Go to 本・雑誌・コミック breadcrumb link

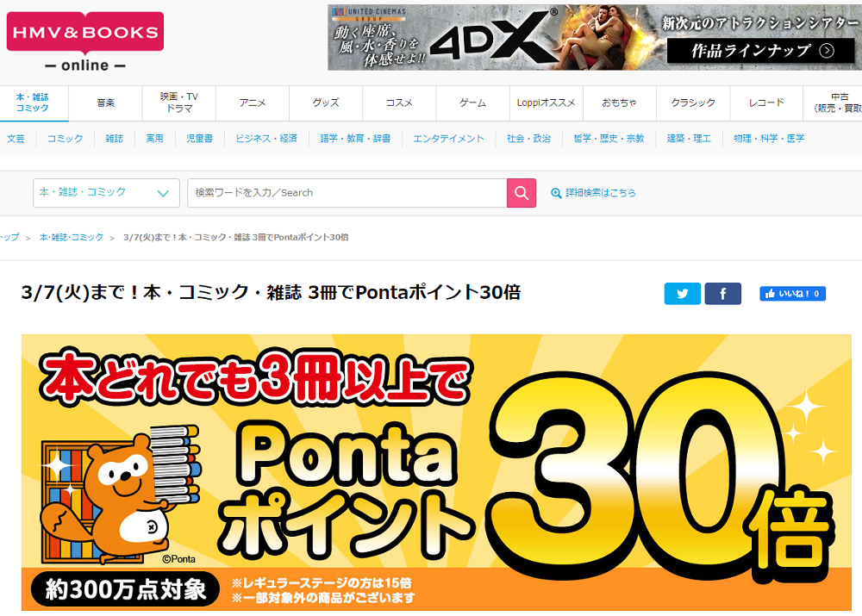[72, 238]
